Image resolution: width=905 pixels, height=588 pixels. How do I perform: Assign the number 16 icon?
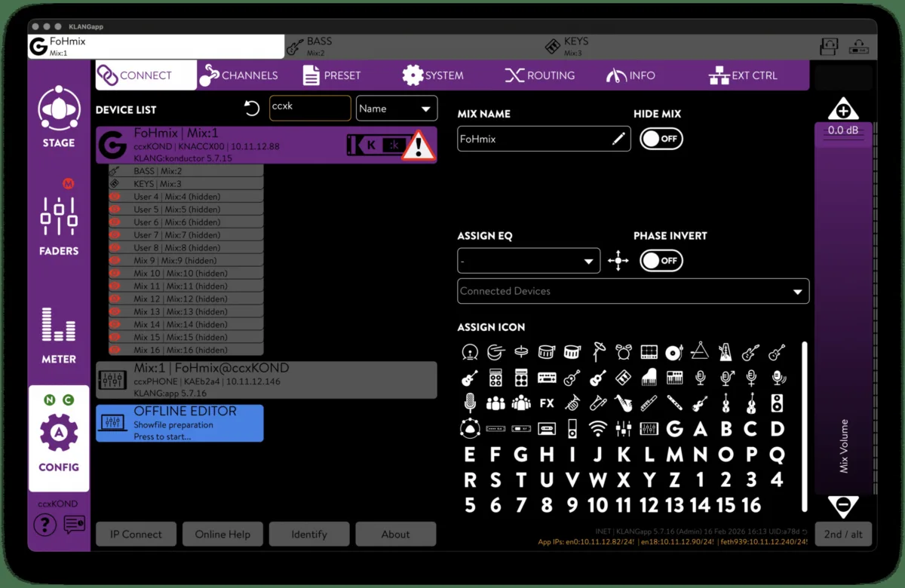pyautogui.click(x=750, y=504)
